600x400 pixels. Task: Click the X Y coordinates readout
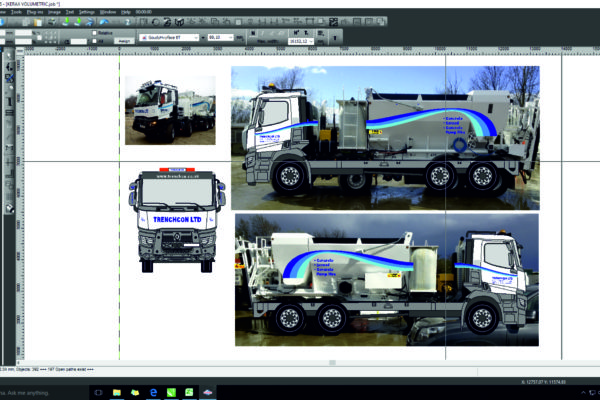coord(543,382)
